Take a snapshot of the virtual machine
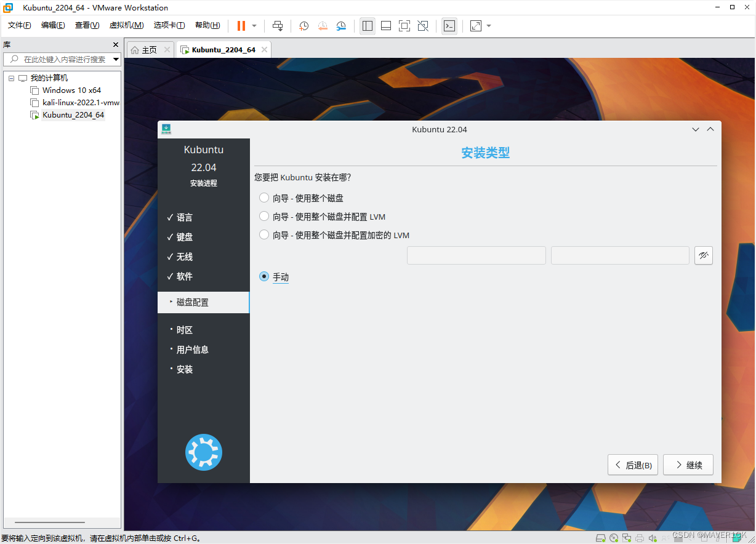The width and height of the screenshot is (756, 544). [x=304, y=26]
